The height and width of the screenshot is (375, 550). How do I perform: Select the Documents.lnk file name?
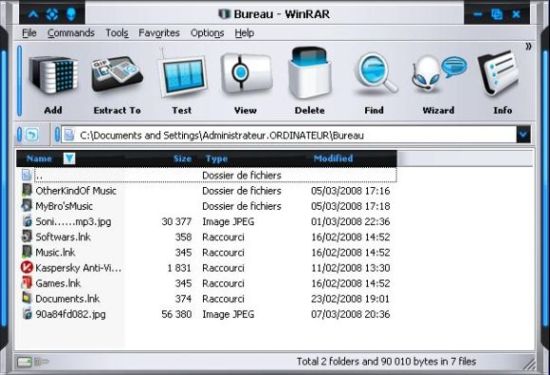click(x=67, y=299)
